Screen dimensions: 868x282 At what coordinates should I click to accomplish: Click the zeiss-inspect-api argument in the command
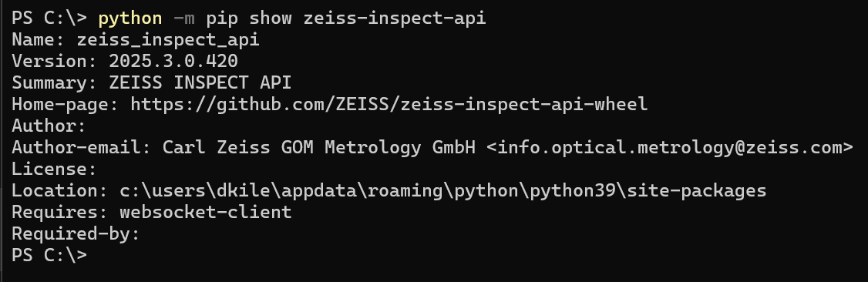pos(395,18)
